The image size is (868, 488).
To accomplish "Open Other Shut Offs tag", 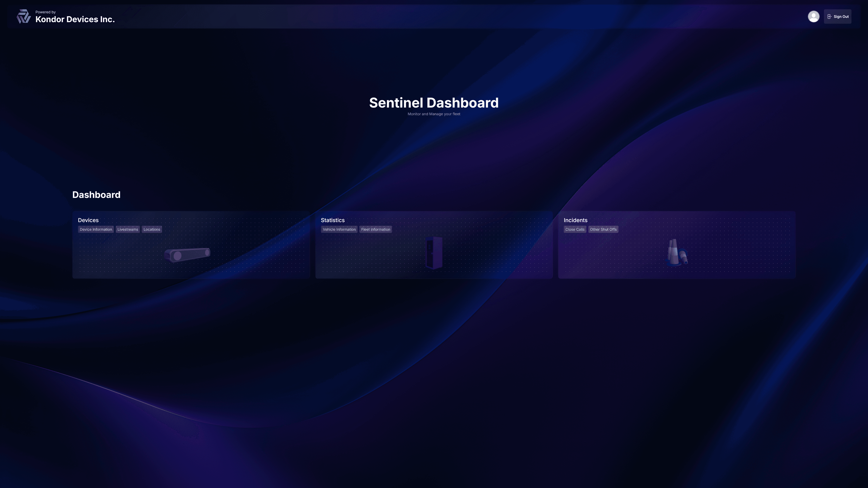I will click(x=603, y=229).
